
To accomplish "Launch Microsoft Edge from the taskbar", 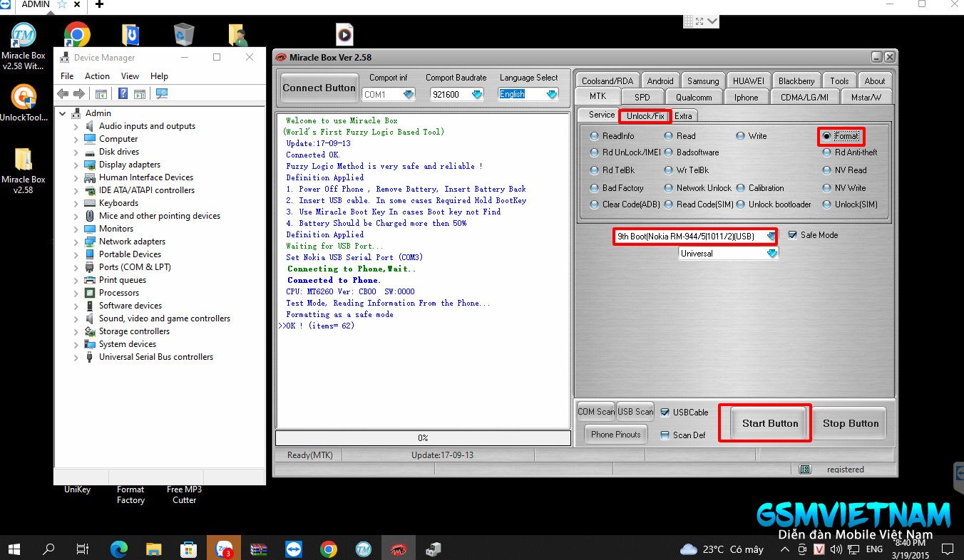I will pos(118,549).
